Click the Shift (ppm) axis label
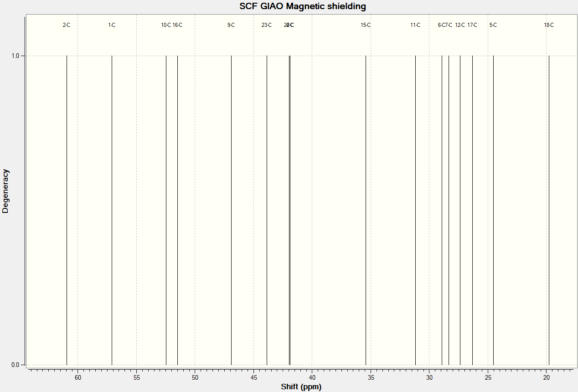This screenshot has width=578, height=392. pyautogui.click(x=301, y=387)
